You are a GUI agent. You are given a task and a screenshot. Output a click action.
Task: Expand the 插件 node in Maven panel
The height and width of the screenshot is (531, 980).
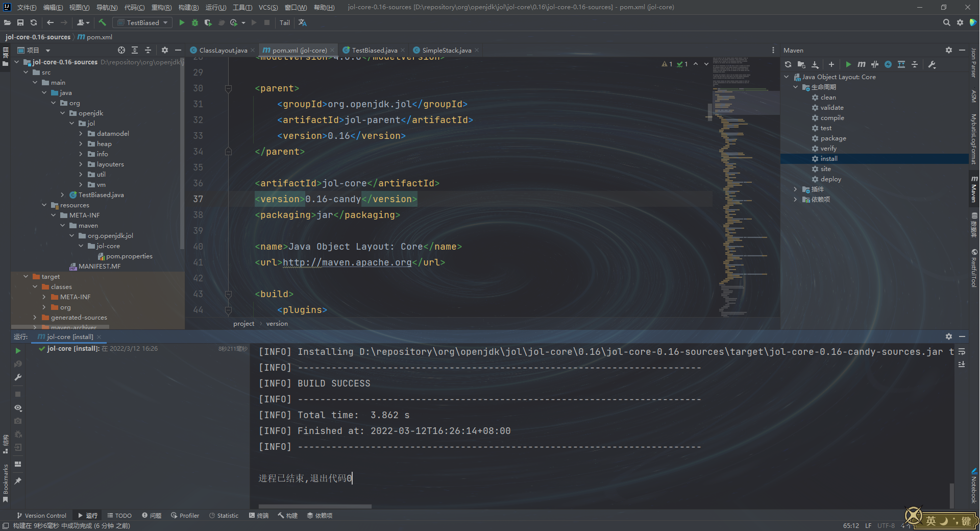point(795,189)
